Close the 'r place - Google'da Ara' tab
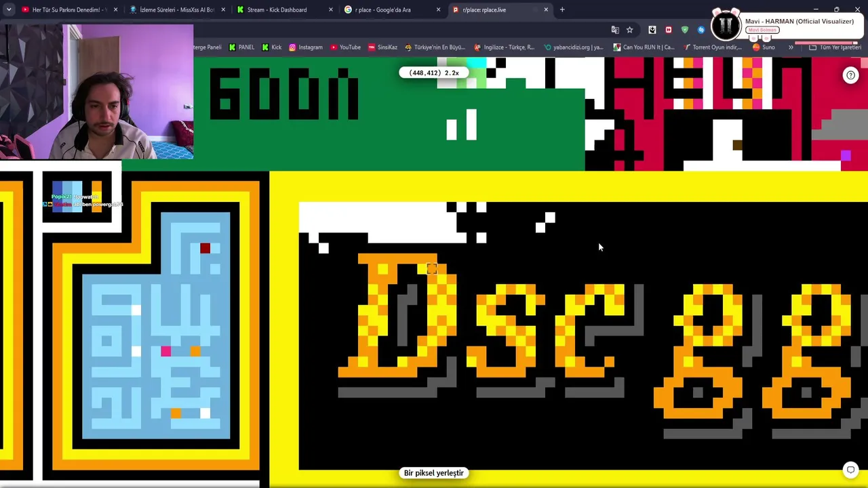The width and height of the screenshot is (868, 488). (x=438, y=9)
